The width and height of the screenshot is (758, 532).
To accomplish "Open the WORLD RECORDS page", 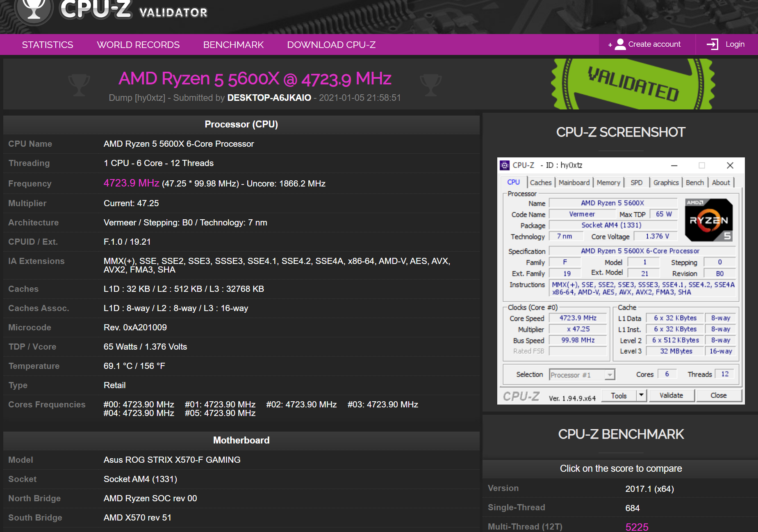I will coord(138,45).
